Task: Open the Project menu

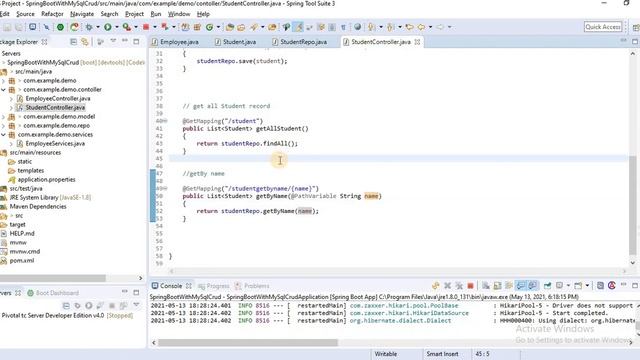Action: [x=134, y=14]
